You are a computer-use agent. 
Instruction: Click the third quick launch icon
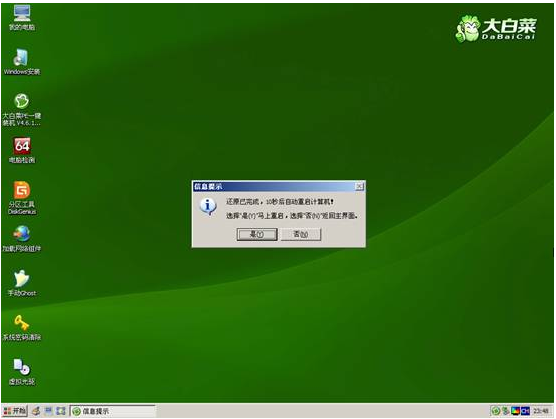[x=61, y=411]
